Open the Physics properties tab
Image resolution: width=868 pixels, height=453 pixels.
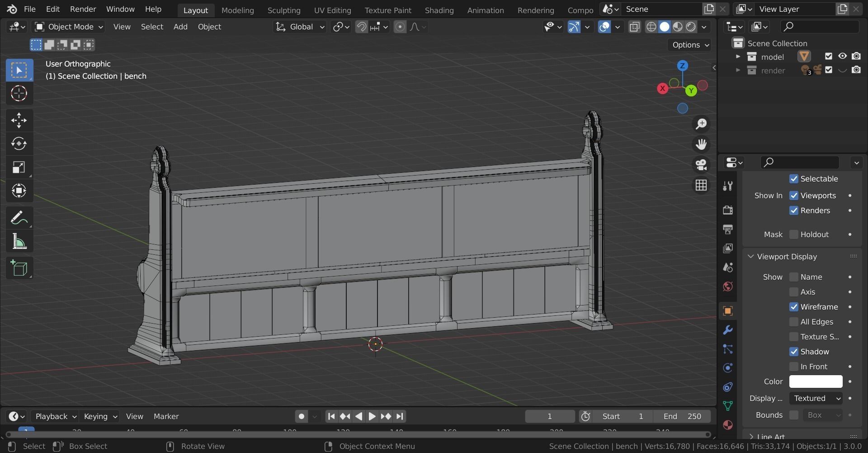click(x=728, y=368)
